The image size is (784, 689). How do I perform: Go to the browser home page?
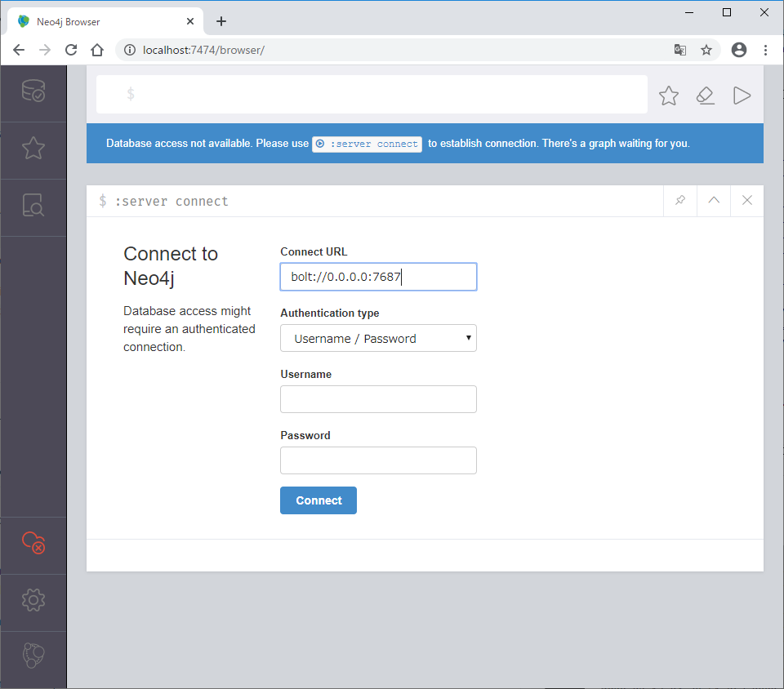pos(97,50)
